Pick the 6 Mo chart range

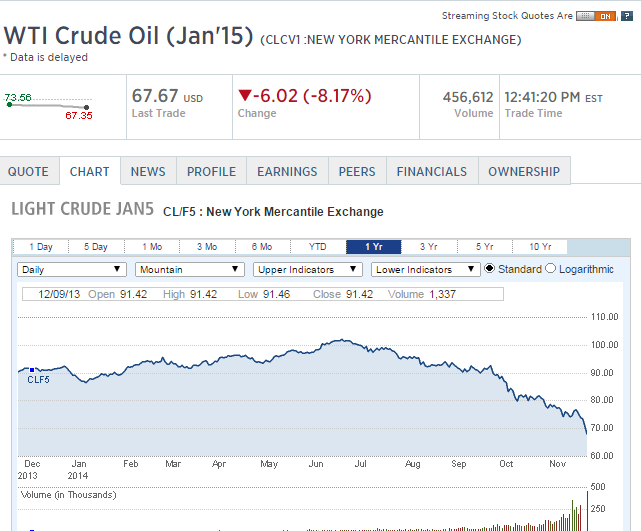pyautogui.click(x=263, y=247)
